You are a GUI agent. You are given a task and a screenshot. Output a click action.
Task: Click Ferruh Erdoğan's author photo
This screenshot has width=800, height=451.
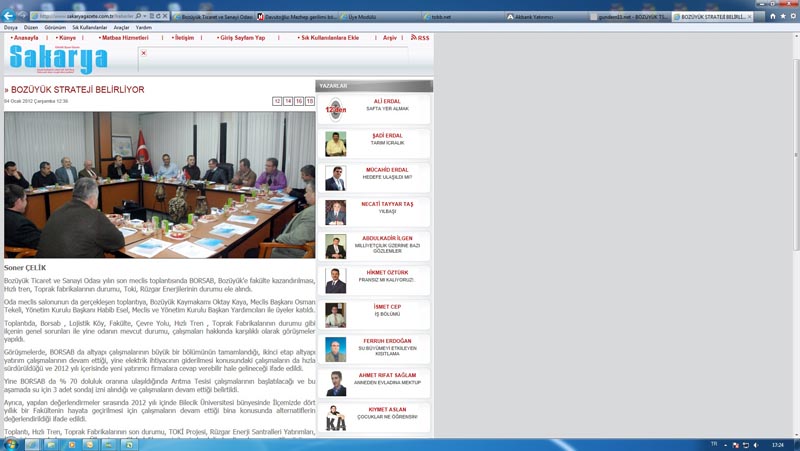click(336, 349)
